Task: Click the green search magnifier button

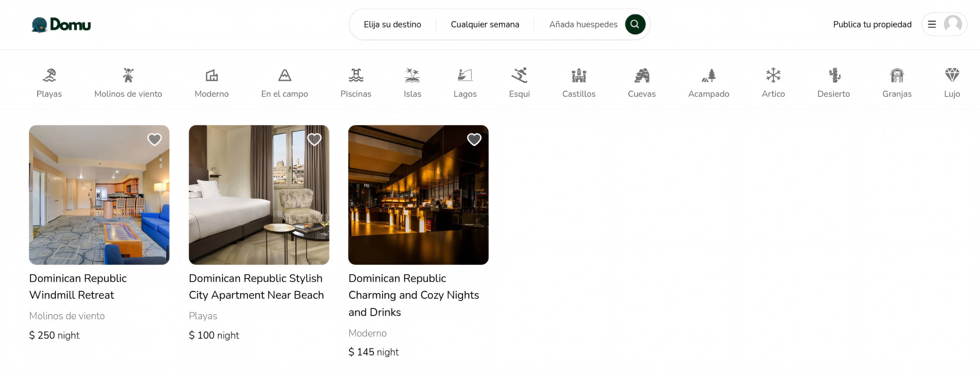Action: tap(635, 24)
